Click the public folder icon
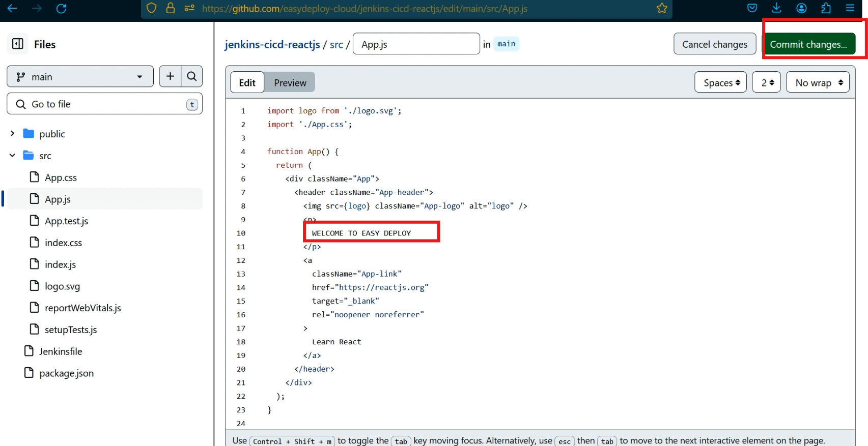Screen dimensions: 868x446 29,134
